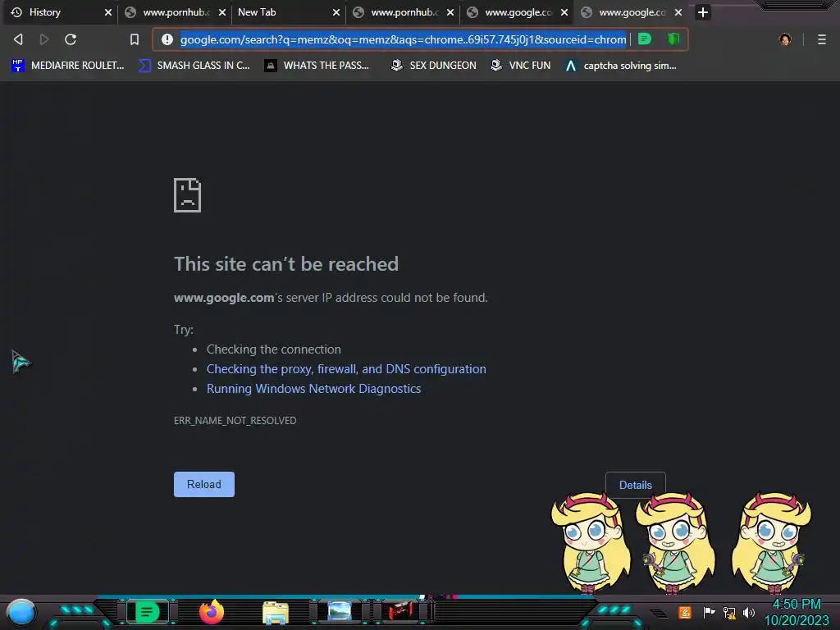Image resolution: width=840 pixels, height=630 pixels.
Task: Click the green chat extension icon in address bar
Action: [645, 39]
